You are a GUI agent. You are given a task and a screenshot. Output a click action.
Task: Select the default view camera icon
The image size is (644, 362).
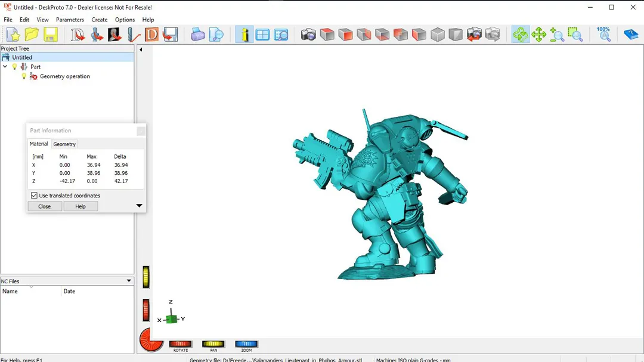[308, 35]
